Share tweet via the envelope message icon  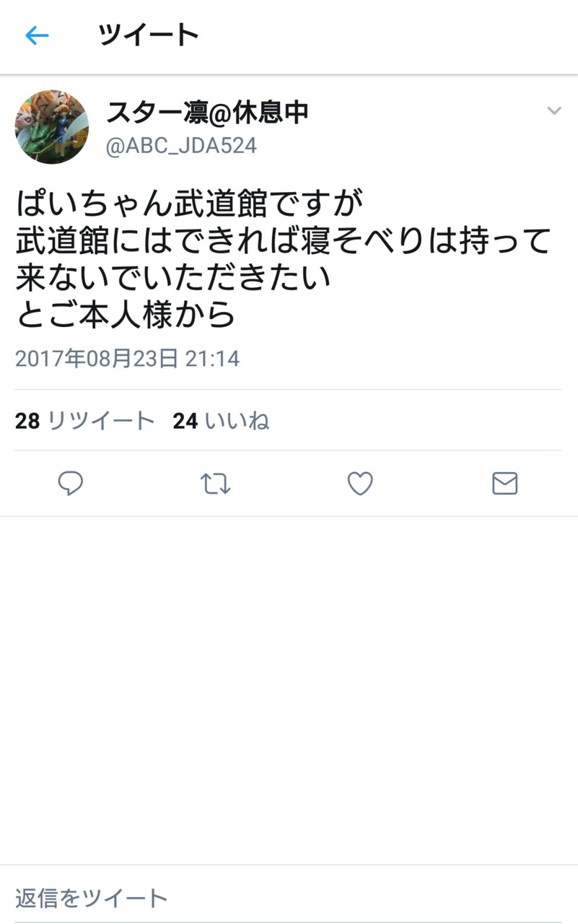(x=505, y=483)
